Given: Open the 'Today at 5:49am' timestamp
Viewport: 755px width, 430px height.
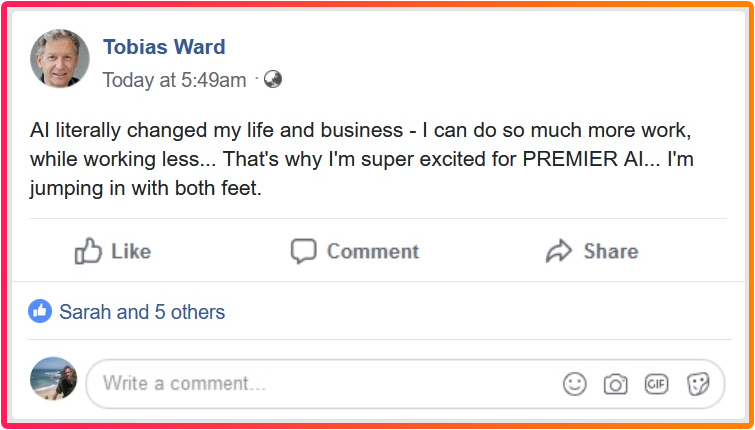Looking at the screenshot, I should (174, 80).
